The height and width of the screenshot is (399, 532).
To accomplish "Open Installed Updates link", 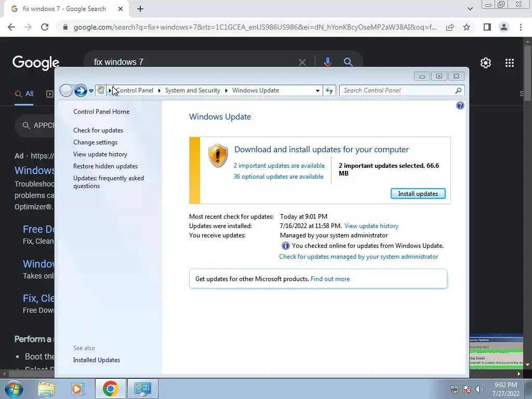I will click(96, 360).
